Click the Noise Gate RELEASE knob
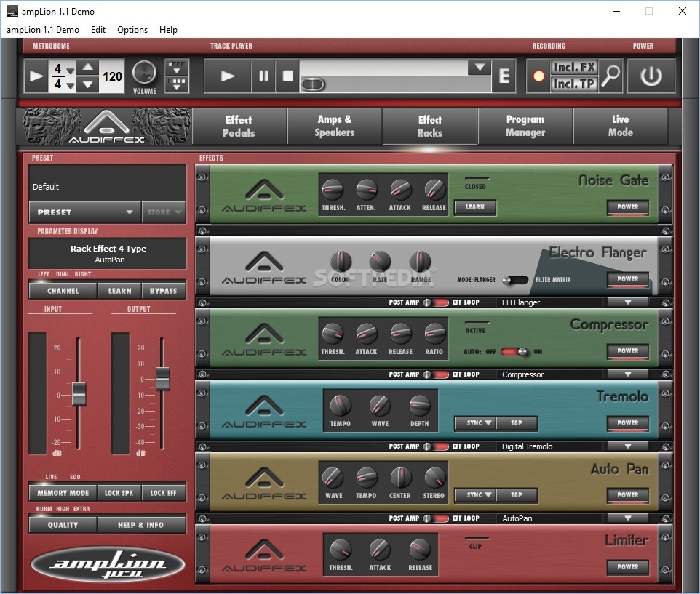Image resolution: width=700 pixels, height=594 pixels. 434,190
